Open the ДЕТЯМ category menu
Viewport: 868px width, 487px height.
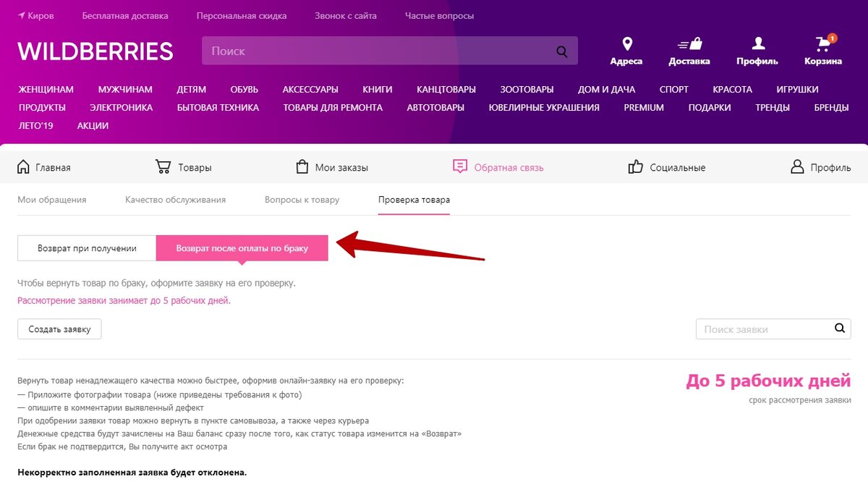[x=191, y=90]
